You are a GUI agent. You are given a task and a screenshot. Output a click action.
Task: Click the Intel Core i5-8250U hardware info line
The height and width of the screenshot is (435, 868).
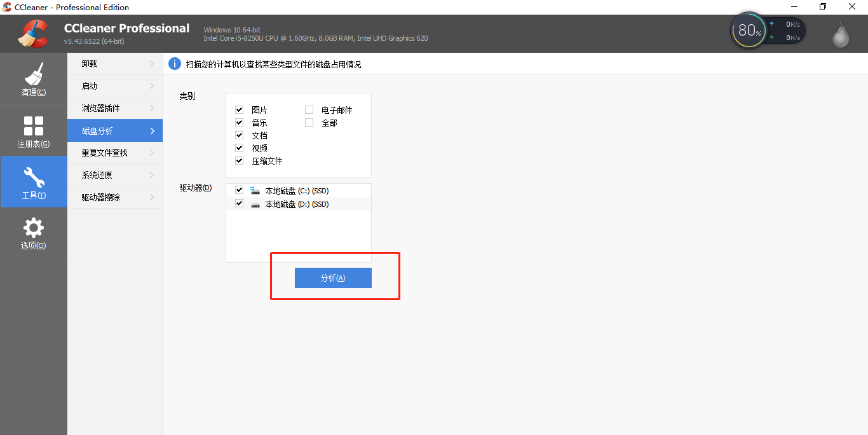[316, 38]
